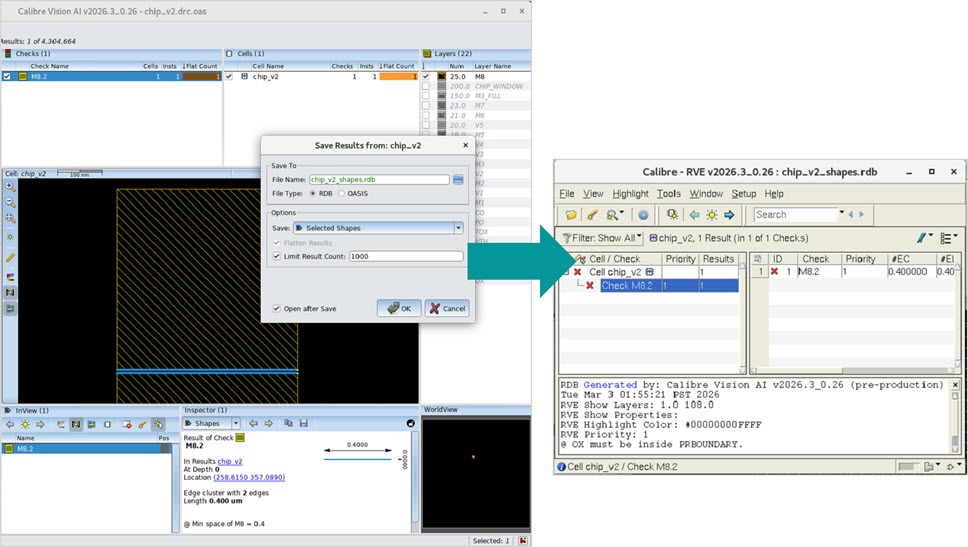Uncheck the M8.2 check row checkbox

(7, 77)
